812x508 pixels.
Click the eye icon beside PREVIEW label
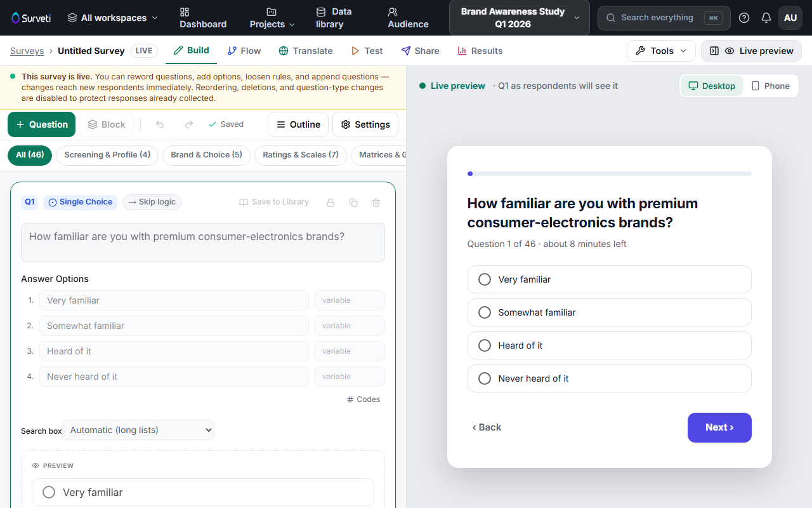tap(36, 465)
